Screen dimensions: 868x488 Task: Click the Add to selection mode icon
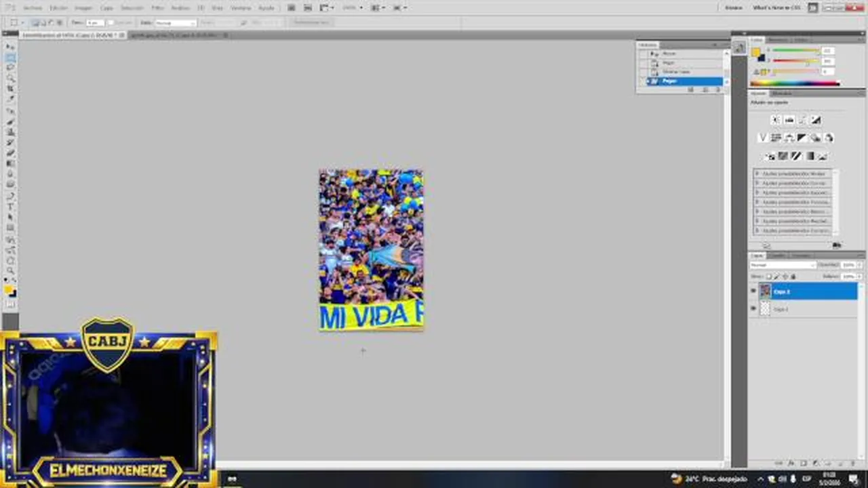coord(43,22)
